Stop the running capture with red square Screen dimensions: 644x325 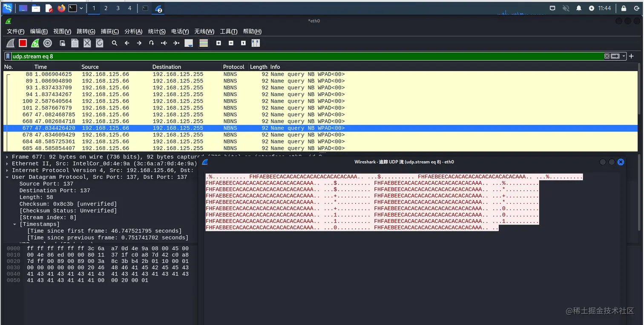23,43
